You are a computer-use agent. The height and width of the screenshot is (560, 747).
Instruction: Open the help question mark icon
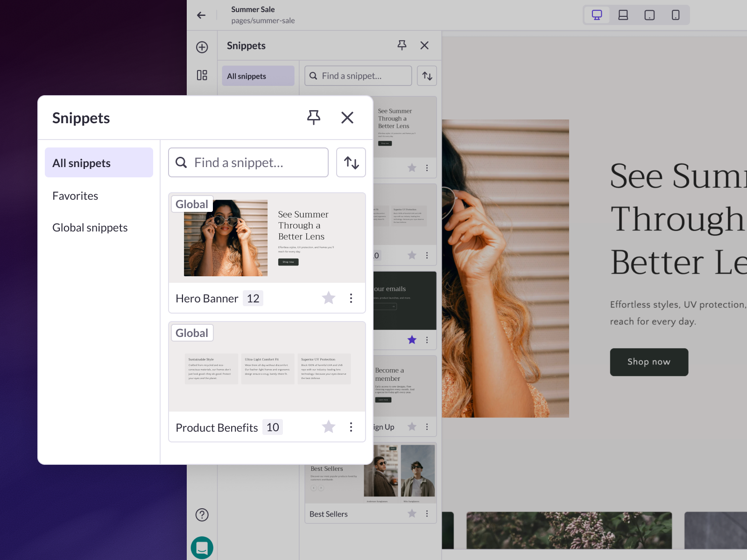[x=202, y=515]
